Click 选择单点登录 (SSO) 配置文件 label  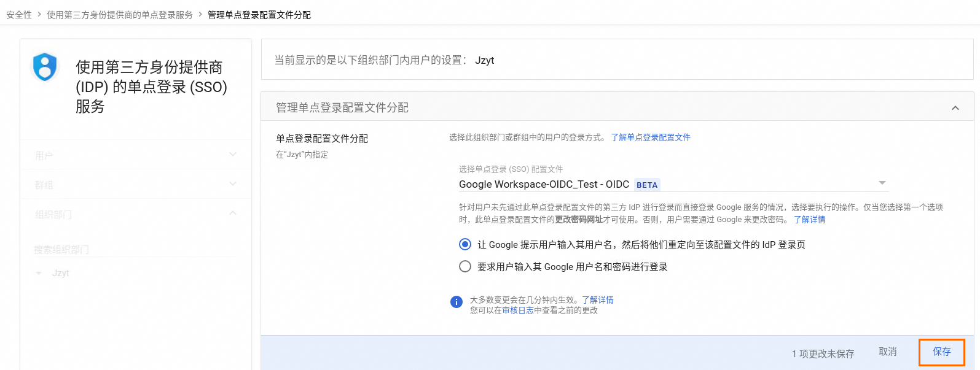[511, 169]
